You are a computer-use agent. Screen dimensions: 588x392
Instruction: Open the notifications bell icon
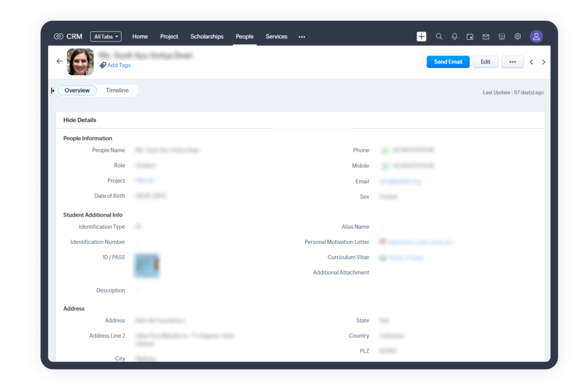click(x=455, y=37)
